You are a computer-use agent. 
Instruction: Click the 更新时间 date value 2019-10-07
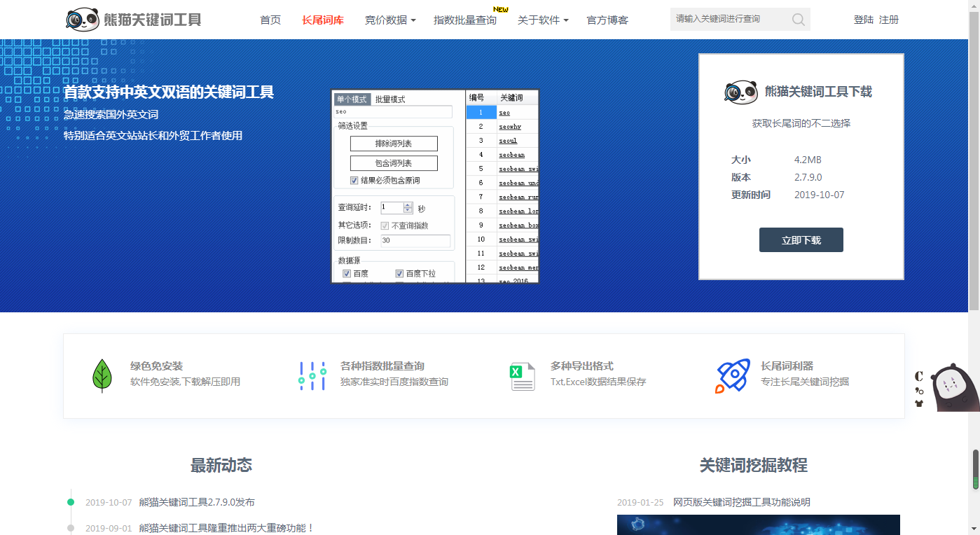[x=820, y=195]
